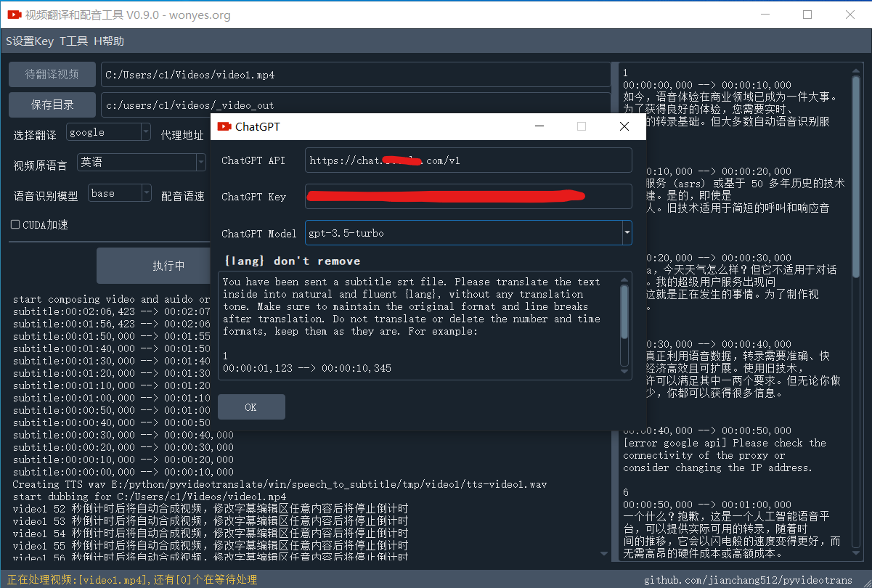Open the S设置Key menu
872x588 pixels.
click(30, 41)
